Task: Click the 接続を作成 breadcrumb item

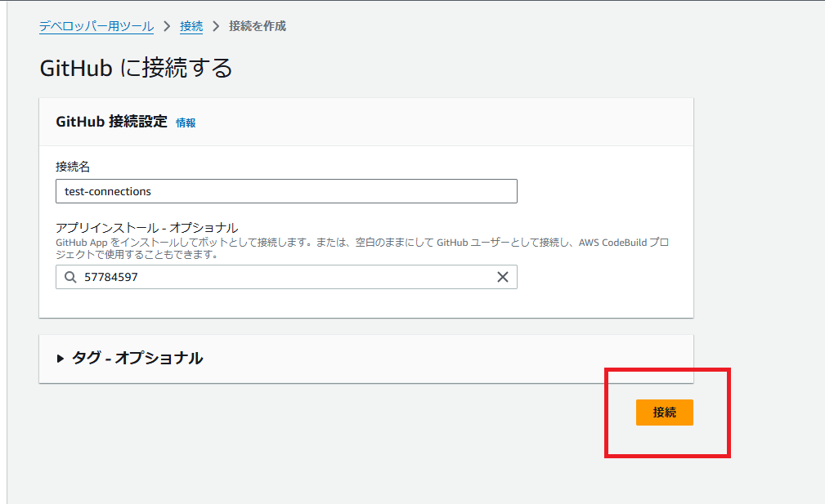Action: click(258, 25)
